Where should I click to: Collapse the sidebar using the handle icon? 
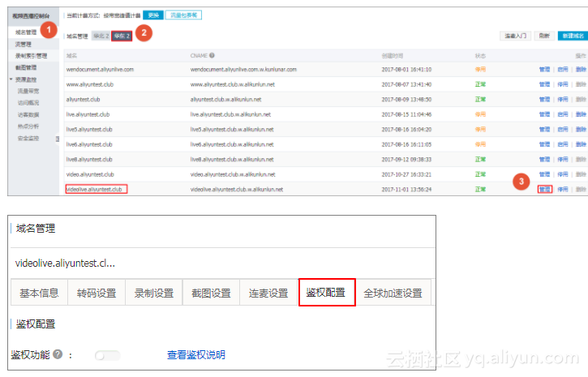[58, 139]
